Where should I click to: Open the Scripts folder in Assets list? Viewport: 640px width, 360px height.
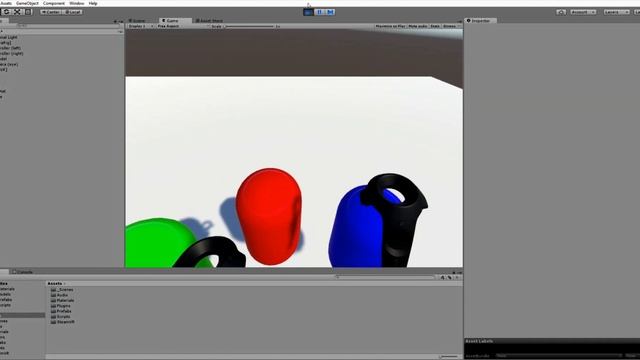[60, 316]
